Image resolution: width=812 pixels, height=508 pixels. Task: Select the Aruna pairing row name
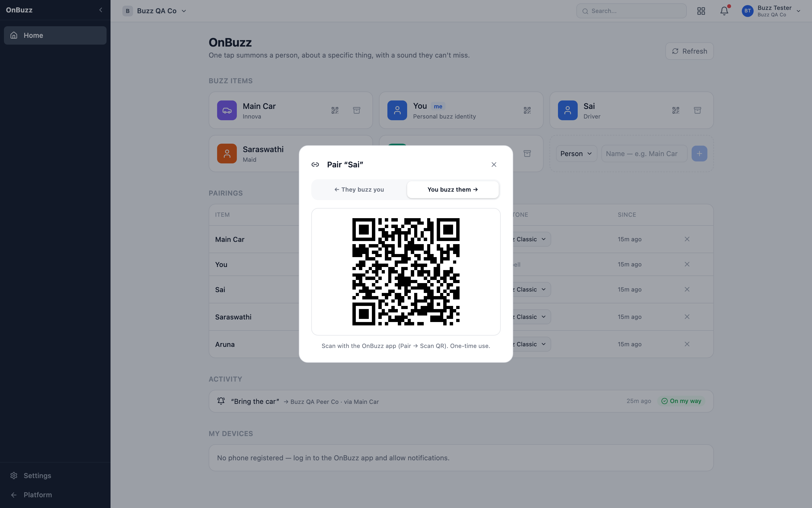tap(225, 344)
